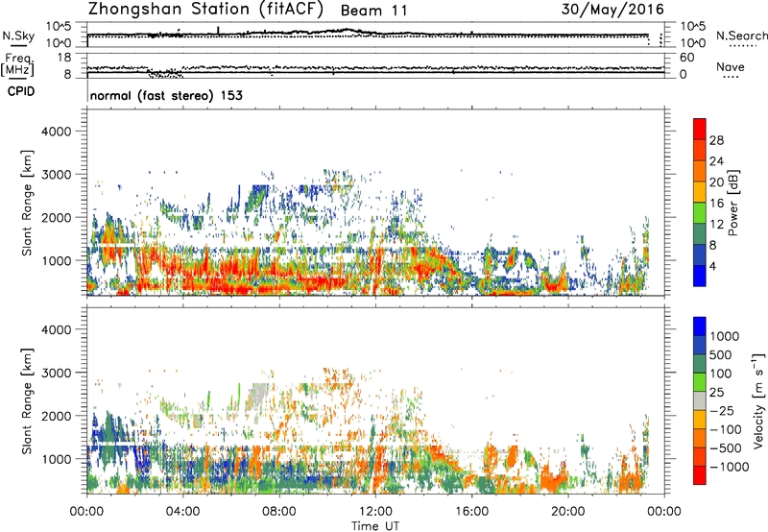Click "-1000" on the Velocity scale
768x532 pixels.
pyautogui.click(x=729, y=467)
